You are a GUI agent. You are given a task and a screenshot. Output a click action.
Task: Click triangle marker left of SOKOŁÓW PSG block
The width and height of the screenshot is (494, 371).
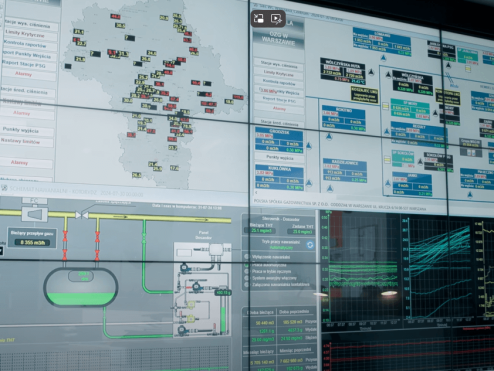coord(420,162)
